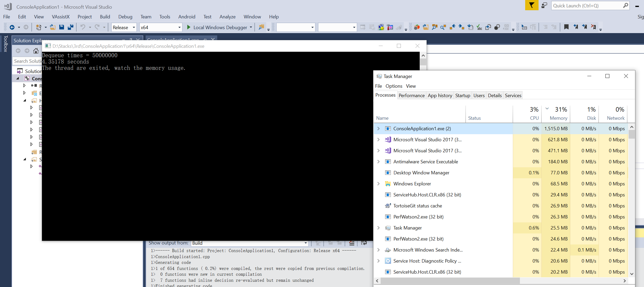Expand Windows Explorer process entry

coord(378,184)
